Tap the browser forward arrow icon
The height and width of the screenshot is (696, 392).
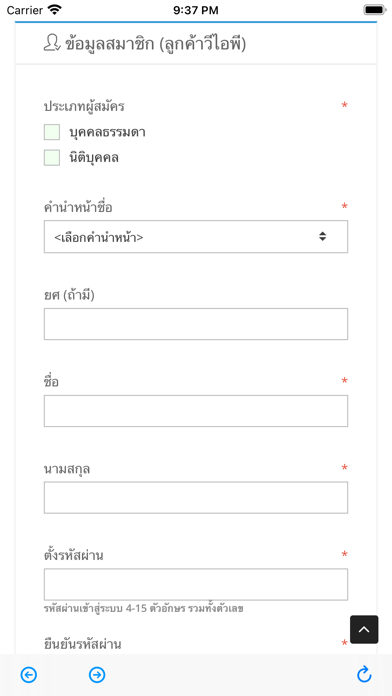(97, 675)
